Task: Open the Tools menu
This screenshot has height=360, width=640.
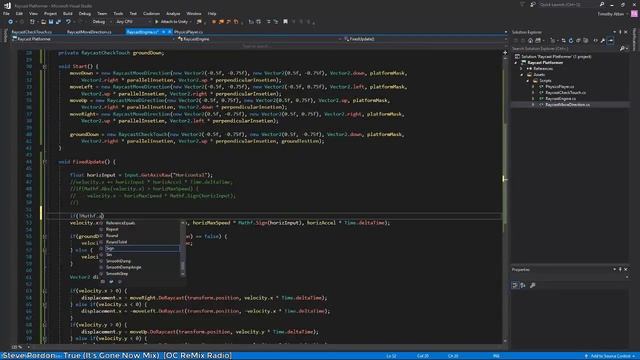Action: point(118,13)
